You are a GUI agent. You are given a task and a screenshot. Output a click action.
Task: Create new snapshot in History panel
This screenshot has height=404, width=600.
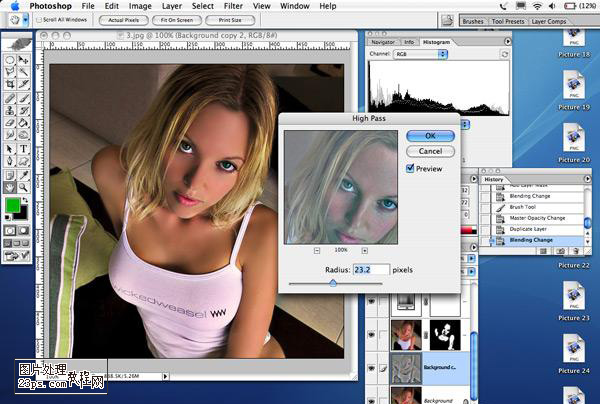click(560, 251)
